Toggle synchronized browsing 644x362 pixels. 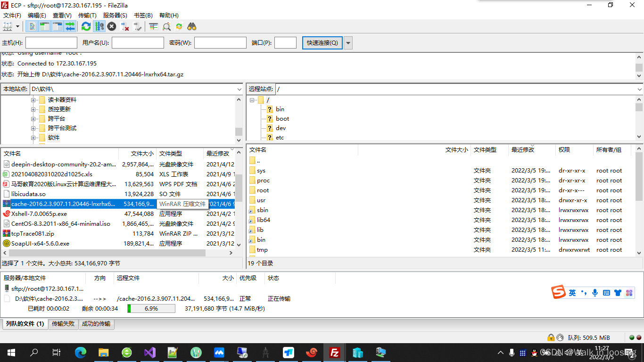click(x=179, y=26)
